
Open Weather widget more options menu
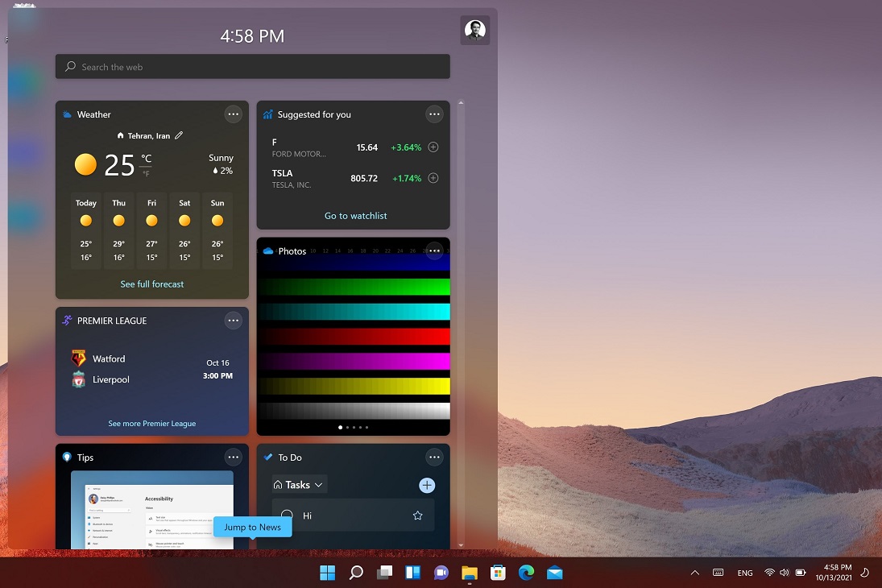234,114
